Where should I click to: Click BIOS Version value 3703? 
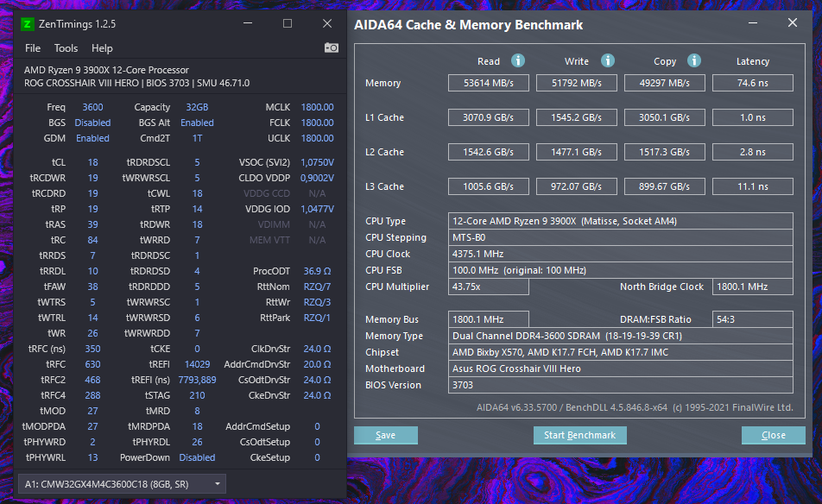click(x=621, y=385)
